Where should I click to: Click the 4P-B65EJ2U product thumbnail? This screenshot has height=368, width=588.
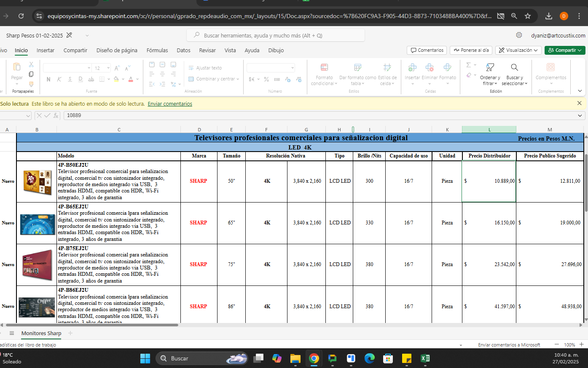[x=38, y=224]
